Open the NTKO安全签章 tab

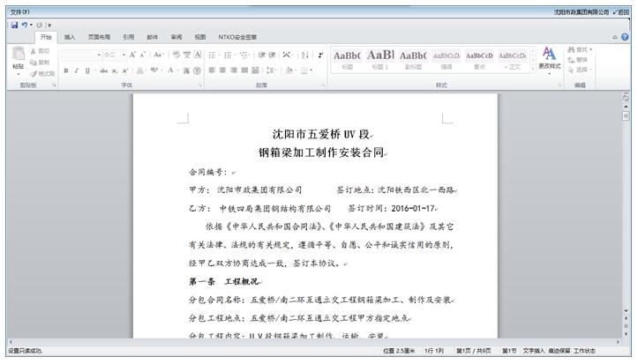click(237, 37)
